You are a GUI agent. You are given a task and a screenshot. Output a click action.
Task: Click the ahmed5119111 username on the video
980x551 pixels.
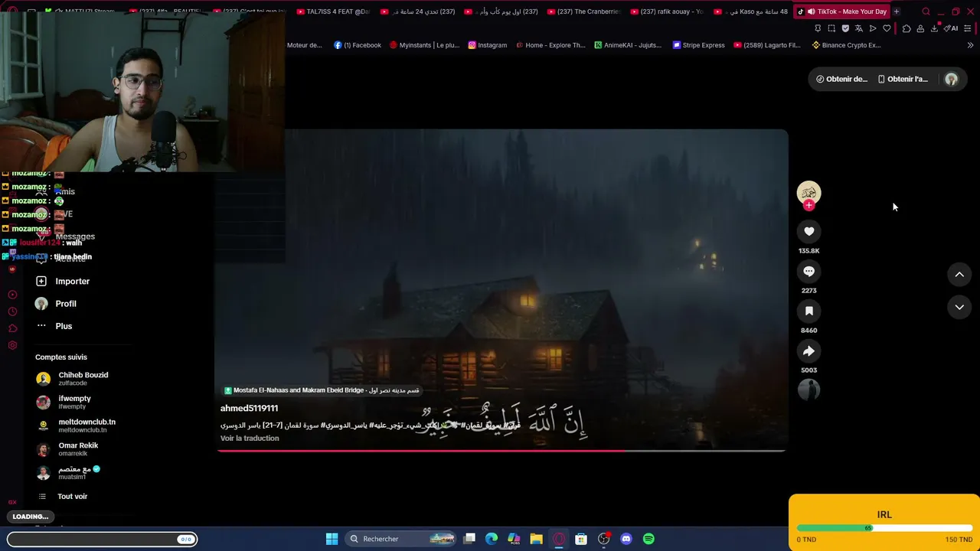(249, 409)
